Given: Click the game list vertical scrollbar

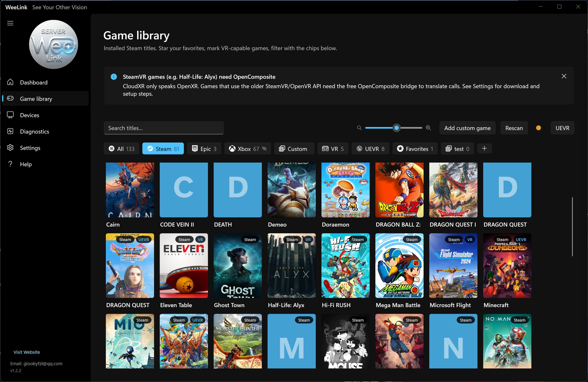Looking at the screenshot, I should click(572, 226).
